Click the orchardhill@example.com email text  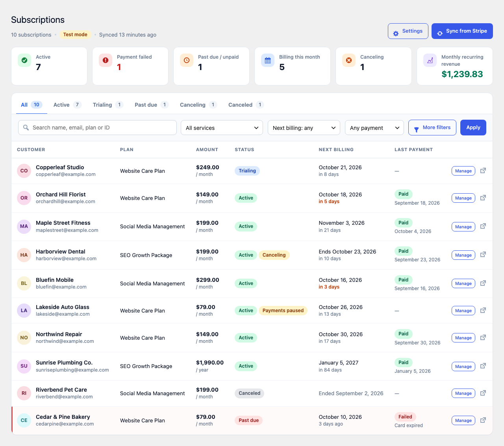(65, 202)
